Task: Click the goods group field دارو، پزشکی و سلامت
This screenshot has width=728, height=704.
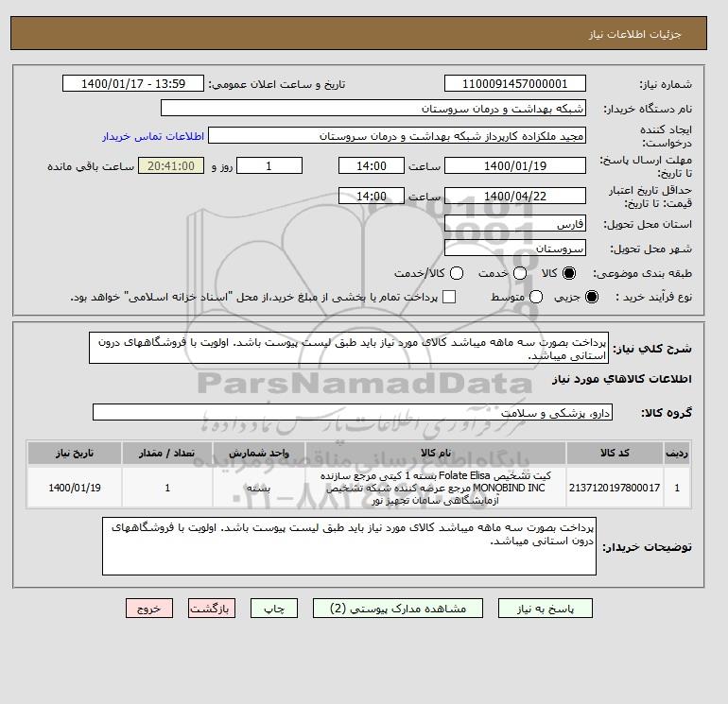Action: [x=353, y=412]
